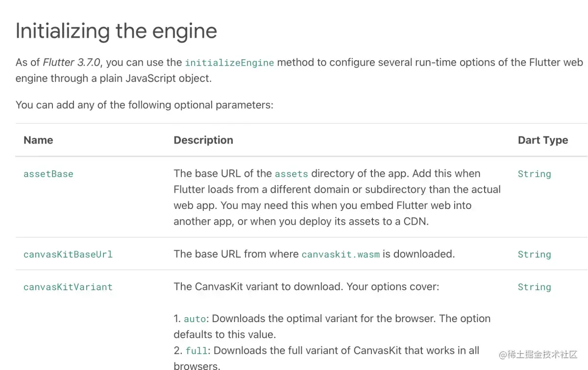Image resolution: width=588 pixels, height=370 pixels.
Task: Click the italic 'Flutter 3.7.0' text
Action: [x=71, y=62]
